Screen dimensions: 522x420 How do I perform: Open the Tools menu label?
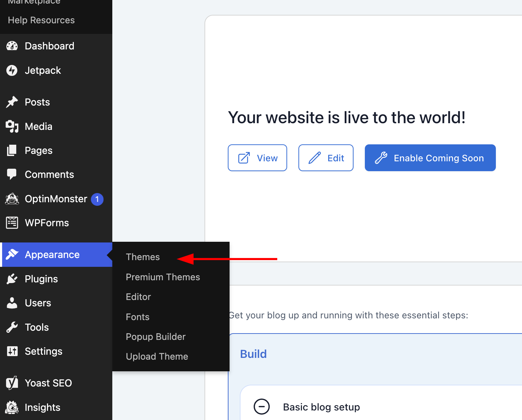(37, 327)
